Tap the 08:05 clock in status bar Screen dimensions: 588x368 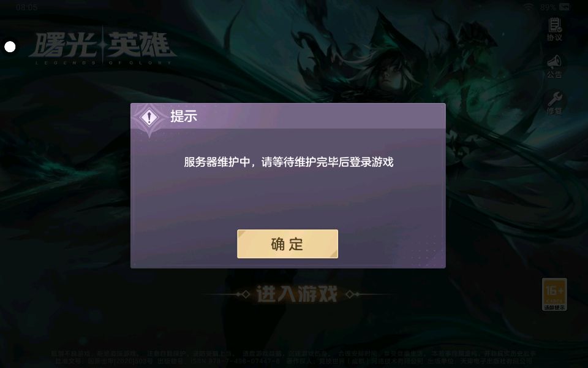tap(26, 7)
